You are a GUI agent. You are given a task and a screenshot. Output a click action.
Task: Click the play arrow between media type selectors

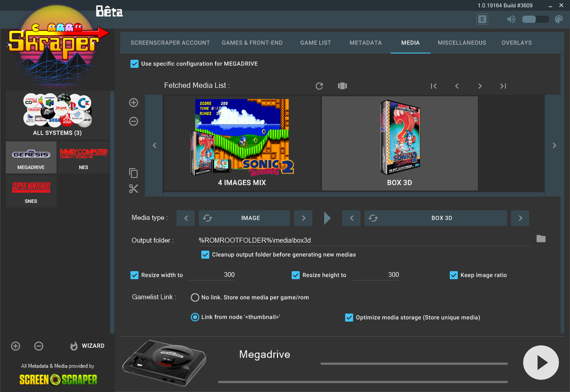click(327, 218)
